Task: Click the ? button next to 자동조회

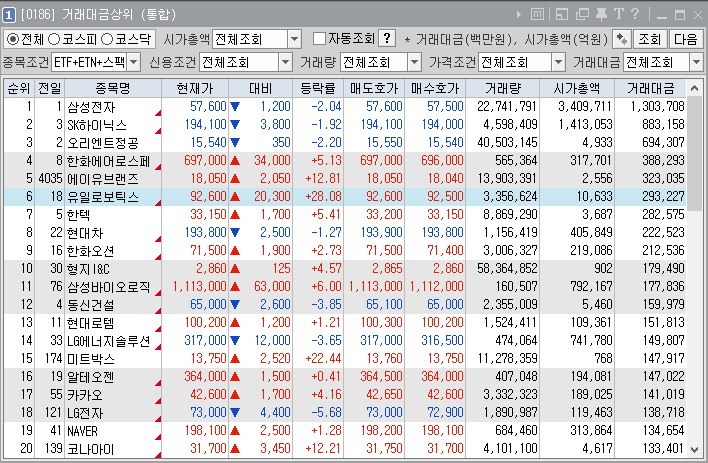Action: tap(387, 39)
